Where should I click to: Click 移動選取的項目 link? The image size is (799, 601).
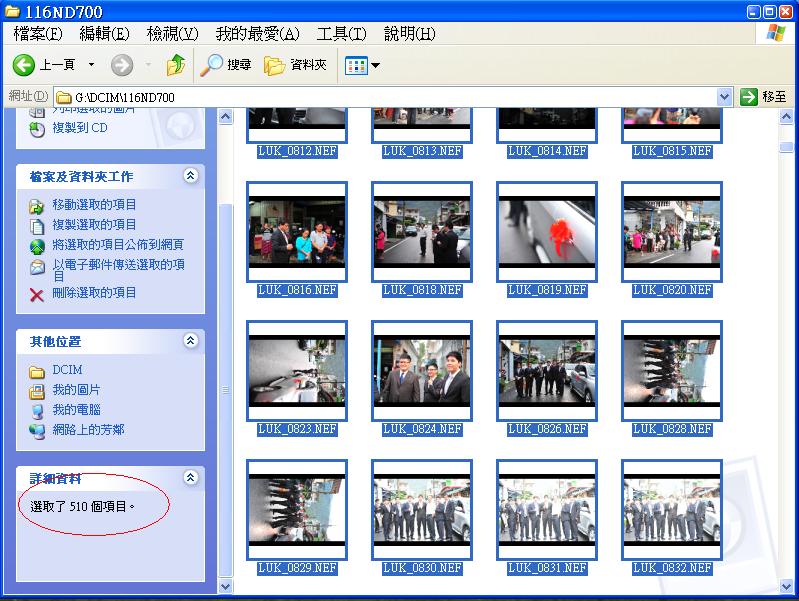point(94,205)
